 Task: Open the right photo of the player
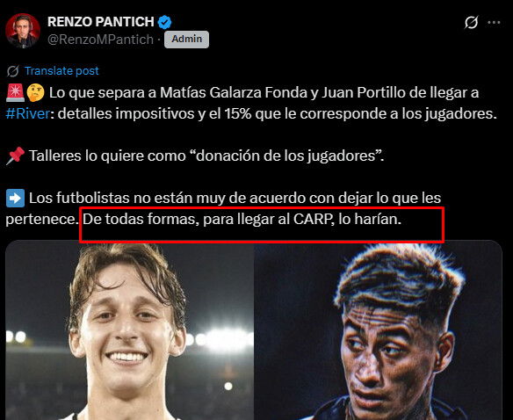coord(379,330)
